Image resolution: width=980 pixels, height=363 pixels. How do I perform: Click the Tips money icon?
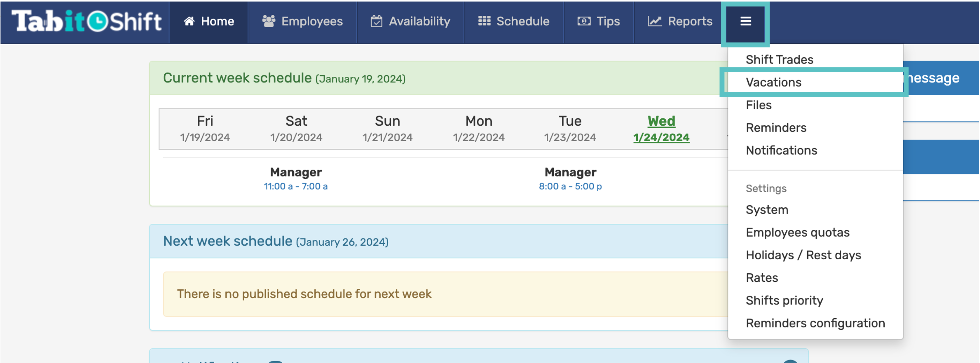(x=584, y=21)
